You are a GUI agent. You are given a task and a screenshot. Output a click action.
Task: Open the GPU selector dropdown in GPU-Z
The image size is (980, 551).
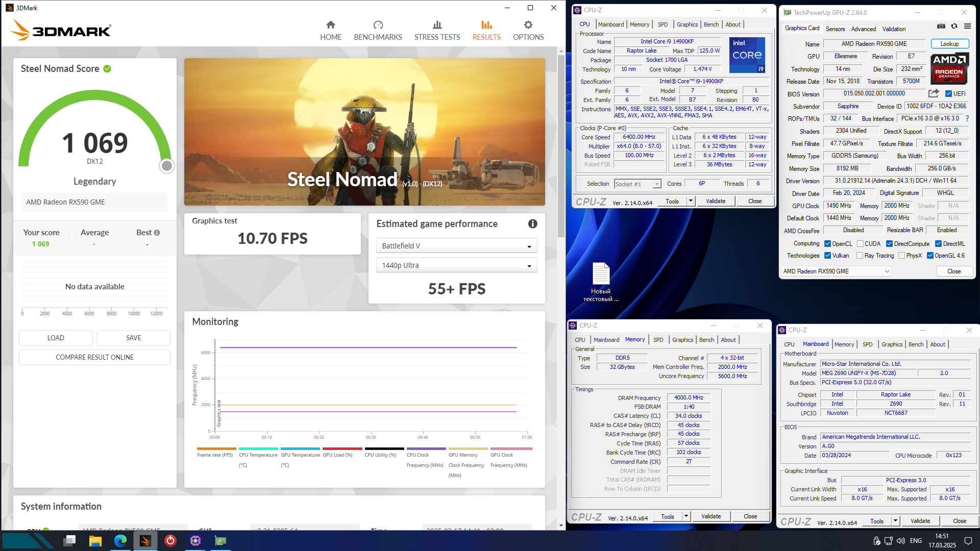pyautogui.click(x=836, y=271)
